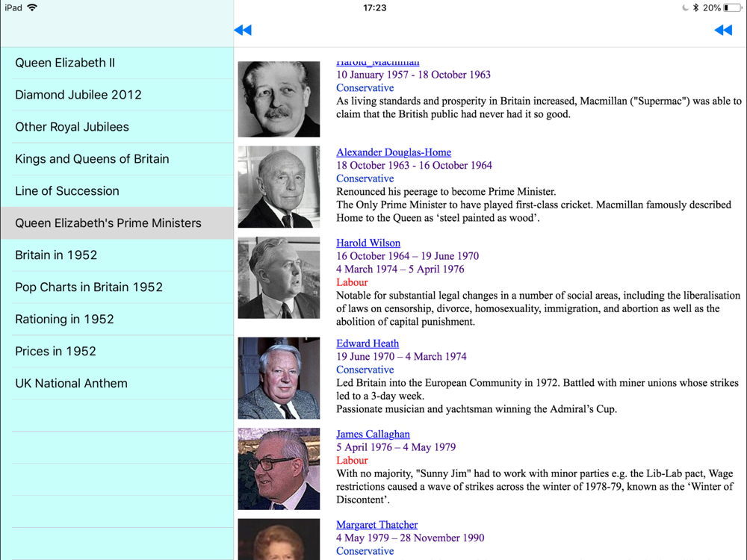Image resolution: width=747 pixels, height=560 pixels.
Task: Open Line of Succession page
Action: coord(117,191)
